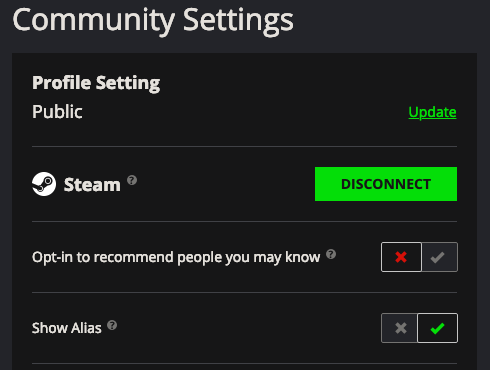This screenshot has width=490, height=370.
Task: Click the Opt-in to recommend people label
Action: [x=176, y=257]
